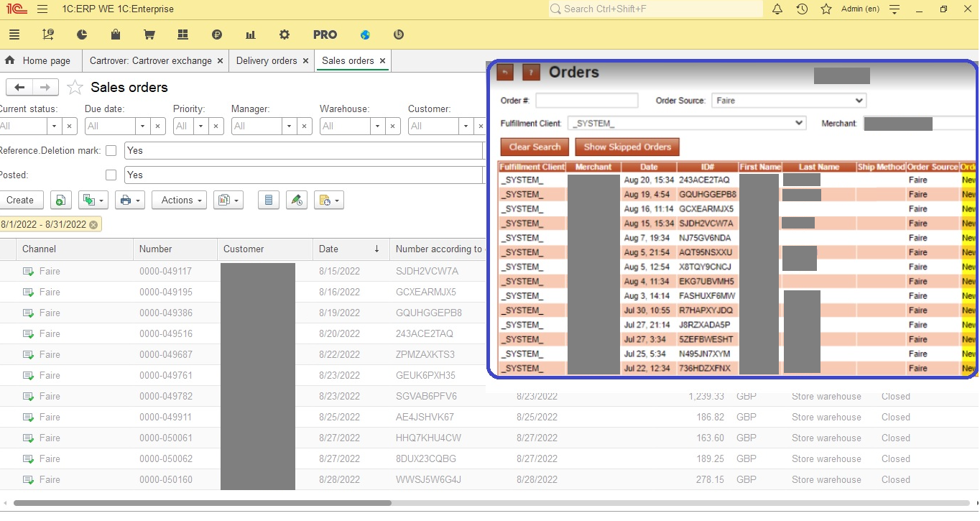Open the history clock icon in title bar
The height and width of the screenshot is (521, 980).
[x=802, y=9]
